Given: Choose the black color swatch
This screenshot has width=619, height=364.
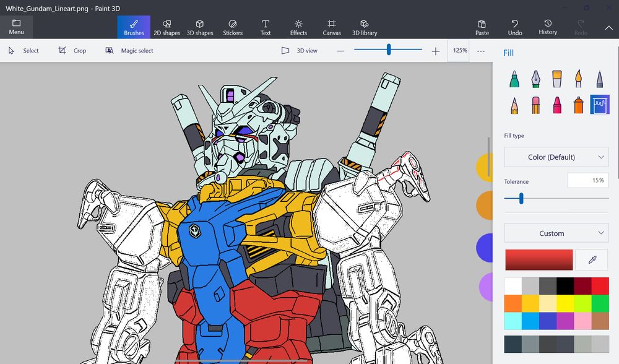Looking at the screenshot, I should click(565, 286).
